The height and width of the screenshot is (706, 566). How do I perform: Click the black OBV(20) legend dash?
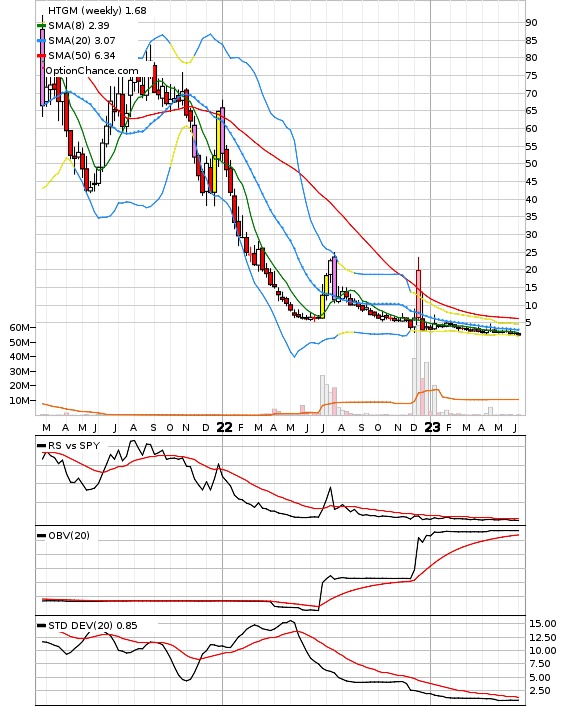pos(41,535)
